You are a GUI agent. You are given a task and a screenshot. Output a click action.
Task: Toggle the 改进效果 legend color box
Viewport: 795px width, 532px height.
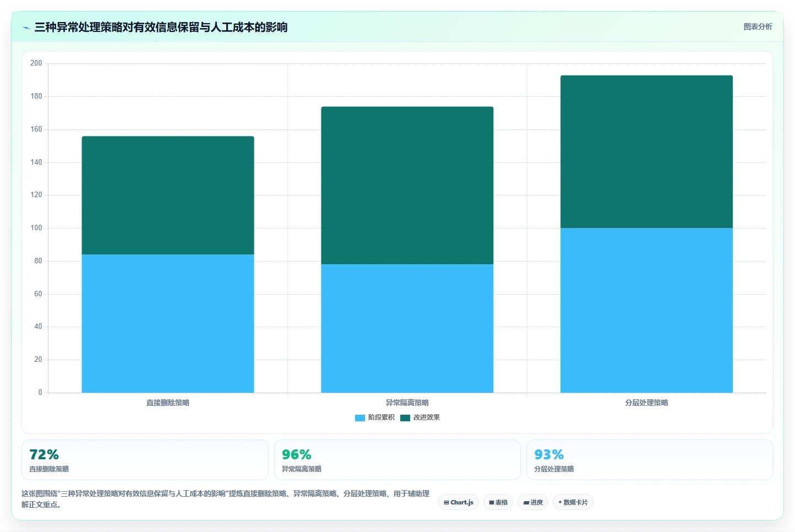tap(405, 418)
